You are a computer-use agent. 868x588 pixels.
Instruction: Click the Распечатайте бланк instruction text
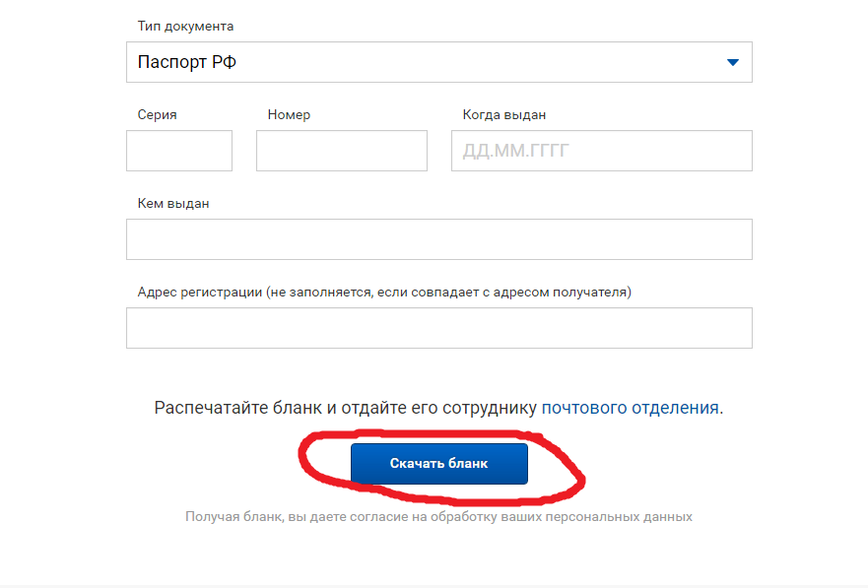pyautogui.click(x=345, y=408)
